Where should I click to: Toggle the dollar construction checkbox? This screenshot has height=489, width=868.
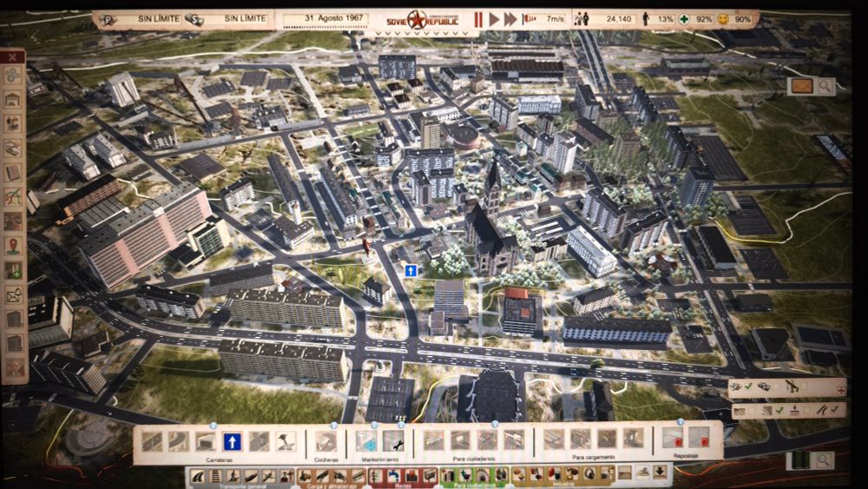[x=777, y=387]
